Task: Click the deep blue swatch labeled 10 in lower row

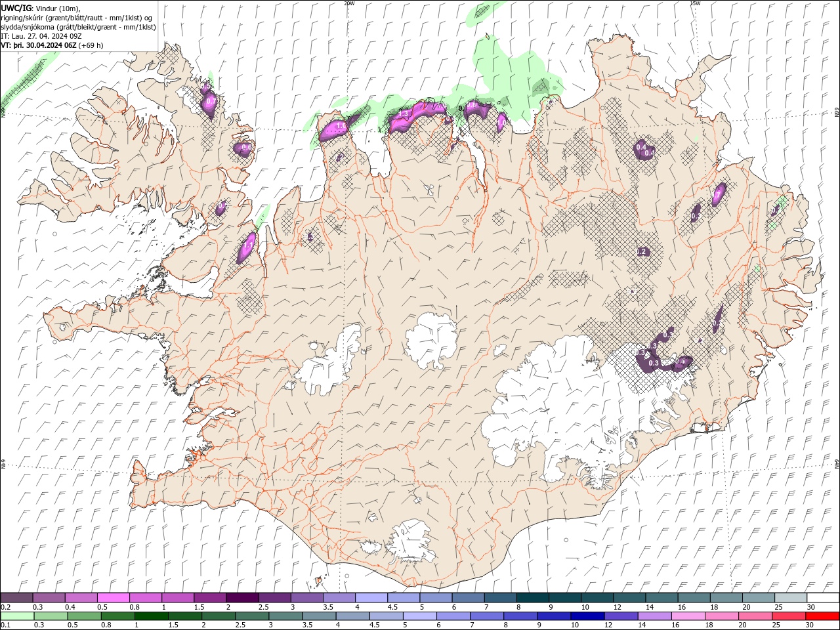Action: pyautogui.click(x=588, y=616)
